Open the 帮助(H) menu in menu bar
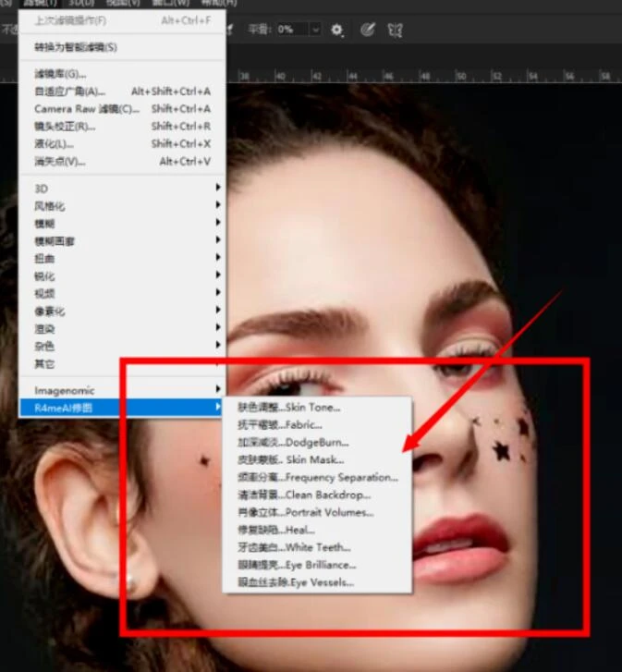622x672 pixels. 219,3
